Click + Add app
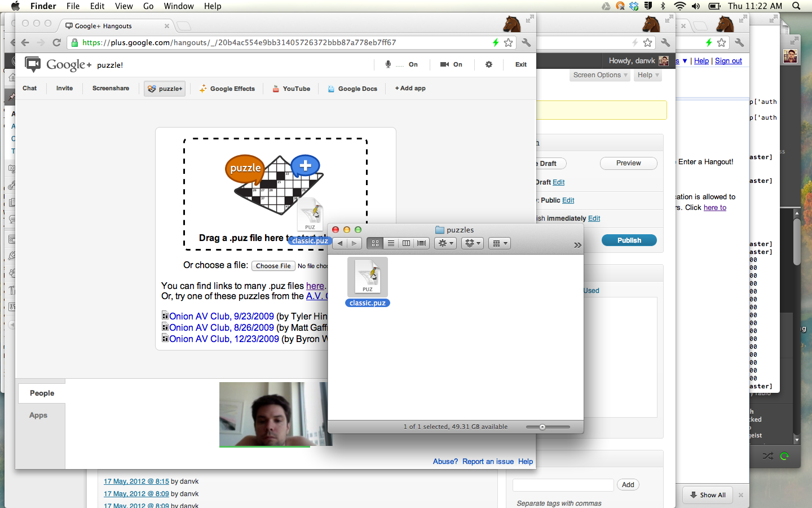812x508 pixels. (x=410, y=89)
